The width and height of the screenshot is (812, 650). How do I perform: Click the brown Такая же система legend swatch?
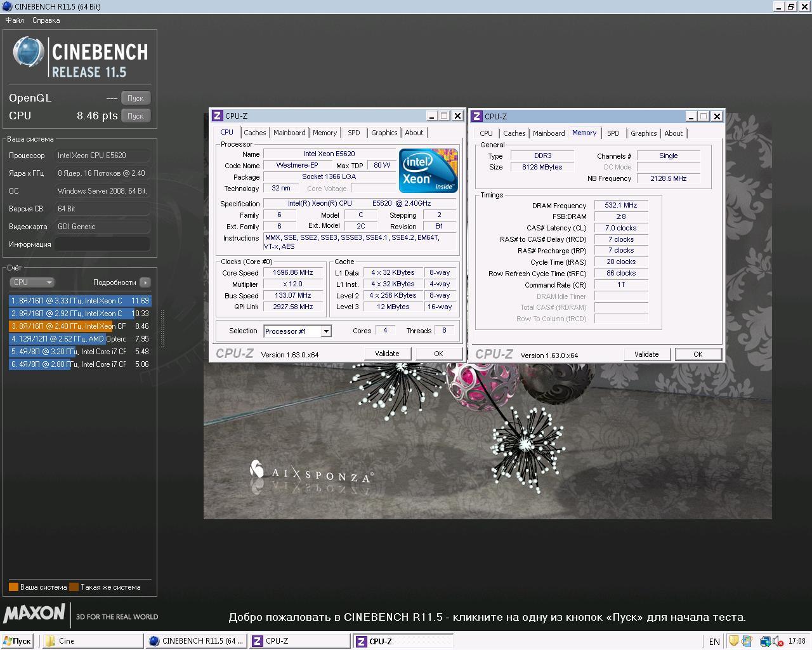tap(74, 587)
